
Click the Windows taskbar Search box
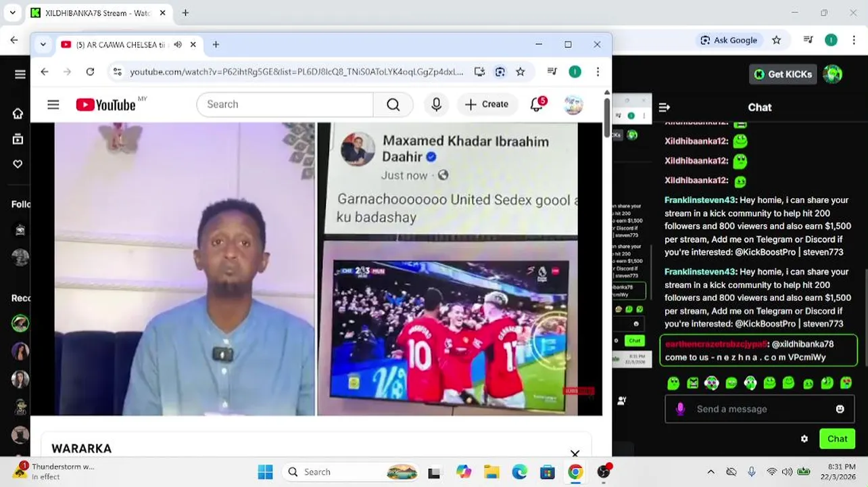tap(352, 472)
